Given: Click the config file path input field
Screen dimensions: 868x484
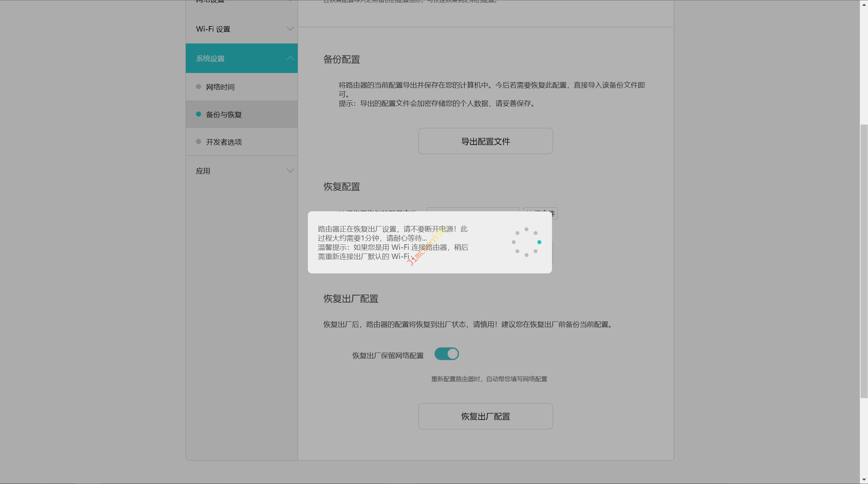Looking at the screenshot, I should 473,209.
